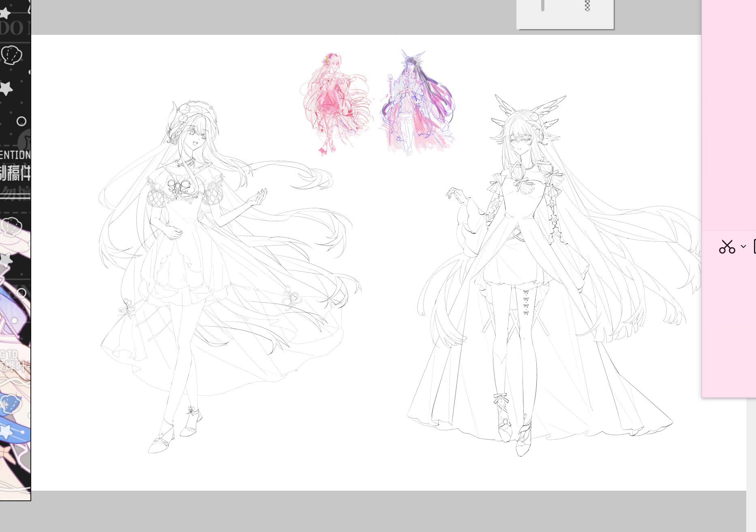Image resolution: width=756 pixels, height=532 pixels.
Task: Click the white shell icon at top of left image
Action: (x=12, y=55)
